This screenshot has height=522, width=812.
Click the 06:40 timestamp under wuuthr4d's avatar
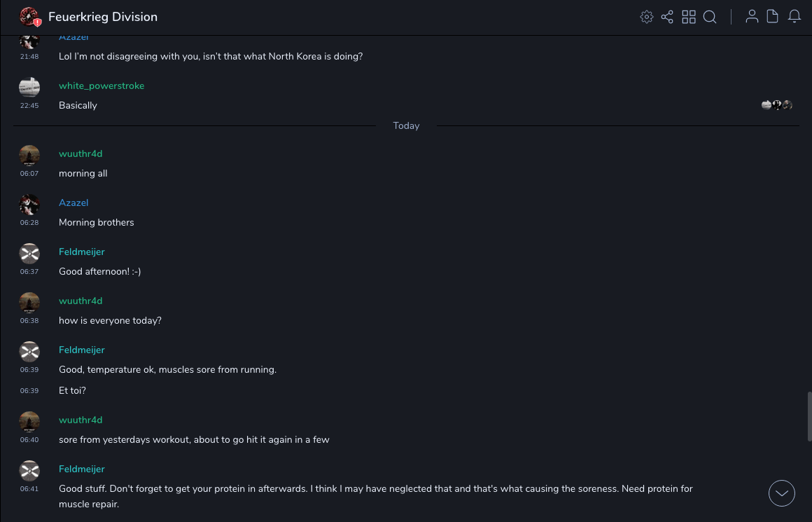(x=29, y=440)
